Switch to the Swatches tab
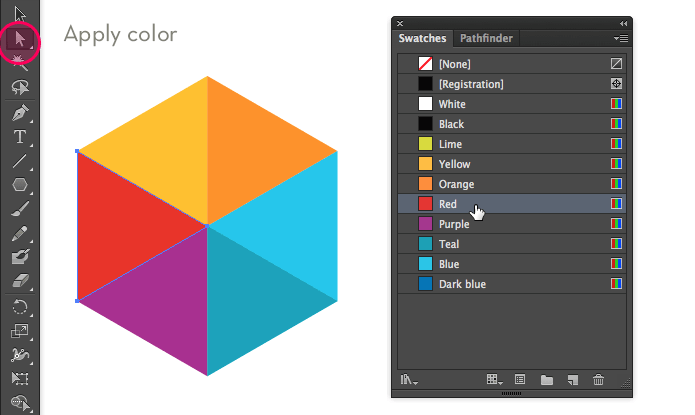695x415 pixels. [x=423, y=39]
